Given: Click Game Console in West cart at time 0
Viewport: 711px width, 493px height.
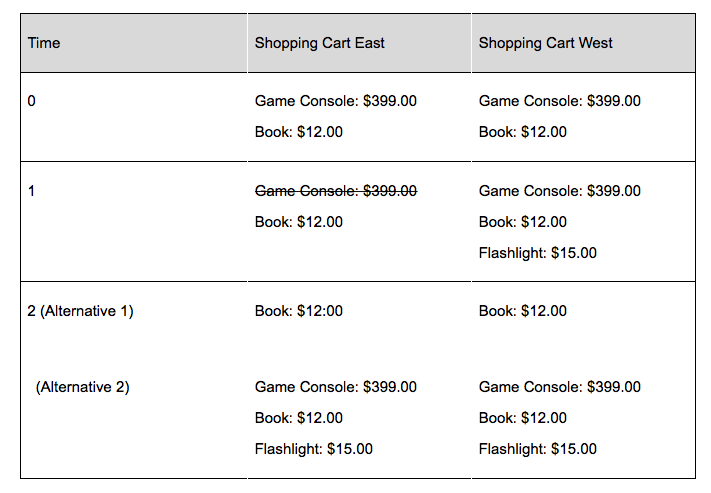Looking at the screenshot, I should 559,101.
